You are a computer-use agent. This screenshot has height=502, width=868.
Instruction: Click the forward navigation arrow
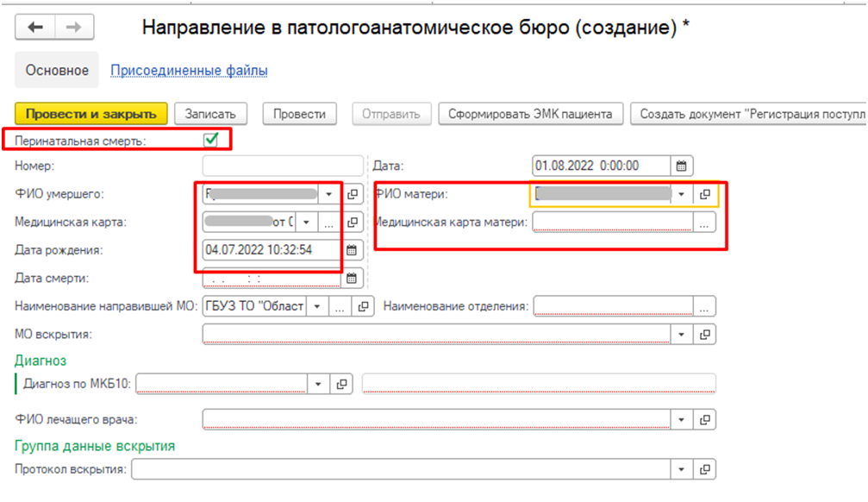point(75,28)
